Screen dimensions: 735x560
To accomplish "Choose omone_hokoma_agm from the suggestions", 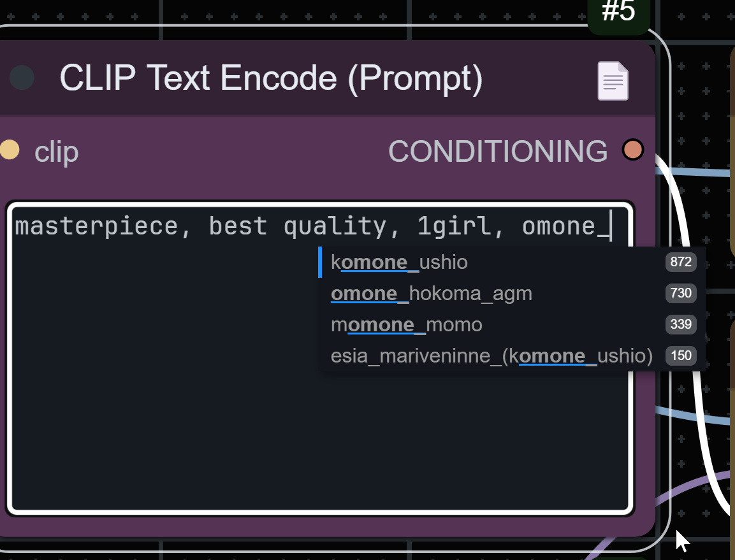I will 431,294.
